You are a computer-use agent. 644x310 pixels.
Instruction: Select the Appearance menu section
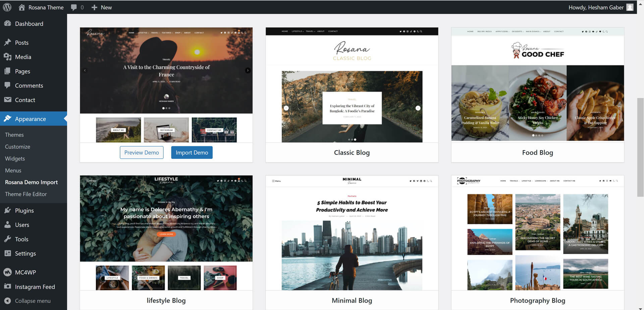coord(30,119)
